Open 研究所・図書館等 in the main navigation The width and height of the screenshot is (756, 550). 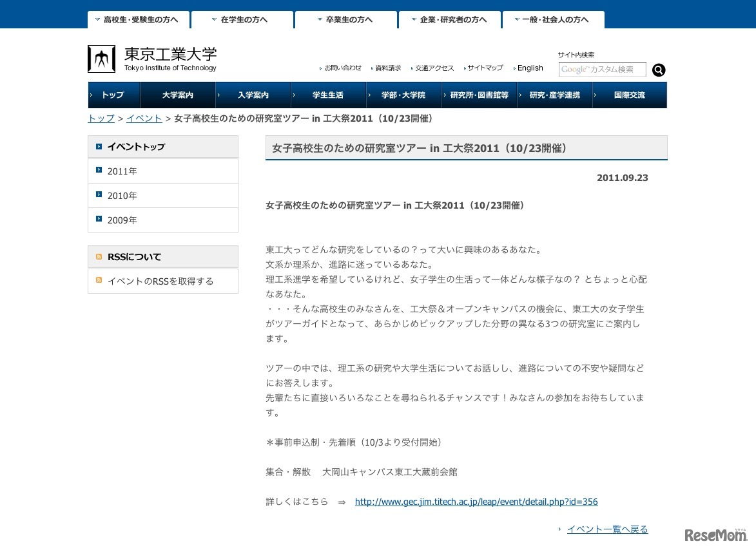(480, 95)
